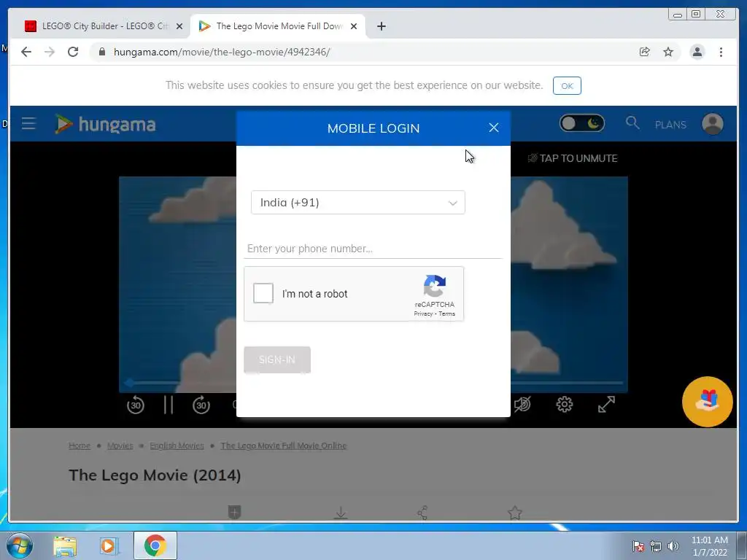Toggle the dark mode switch
Screen dimensions: 747x560
click(581, 124)
